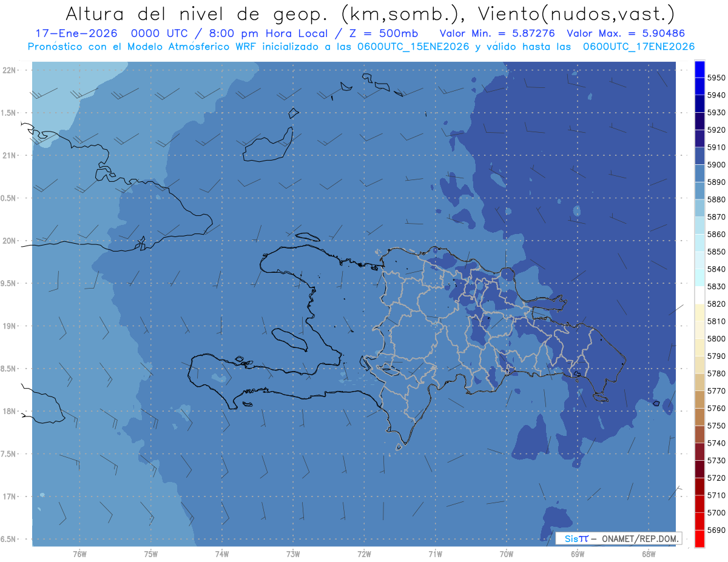Click the 5820 legend value
This screenshot has height=562, width=728.
point(716,304)
